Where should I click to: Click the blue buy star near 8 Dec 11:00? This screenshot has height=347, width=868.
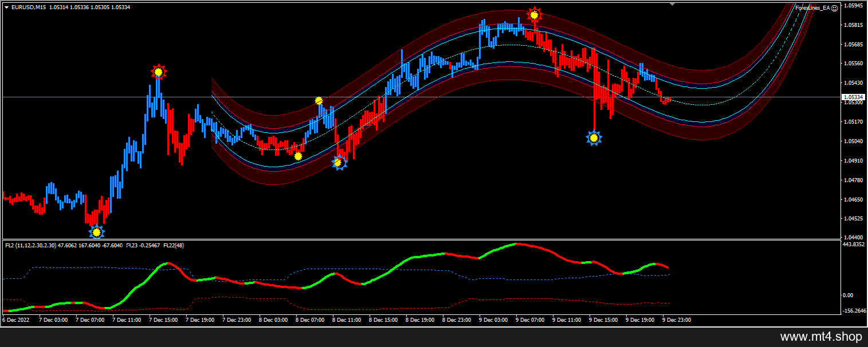coord(339,163)
